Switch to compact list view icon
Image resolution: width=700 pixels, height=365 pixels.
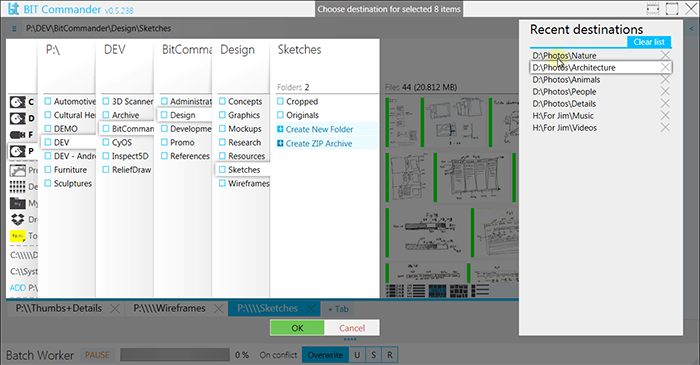[416, 291]
